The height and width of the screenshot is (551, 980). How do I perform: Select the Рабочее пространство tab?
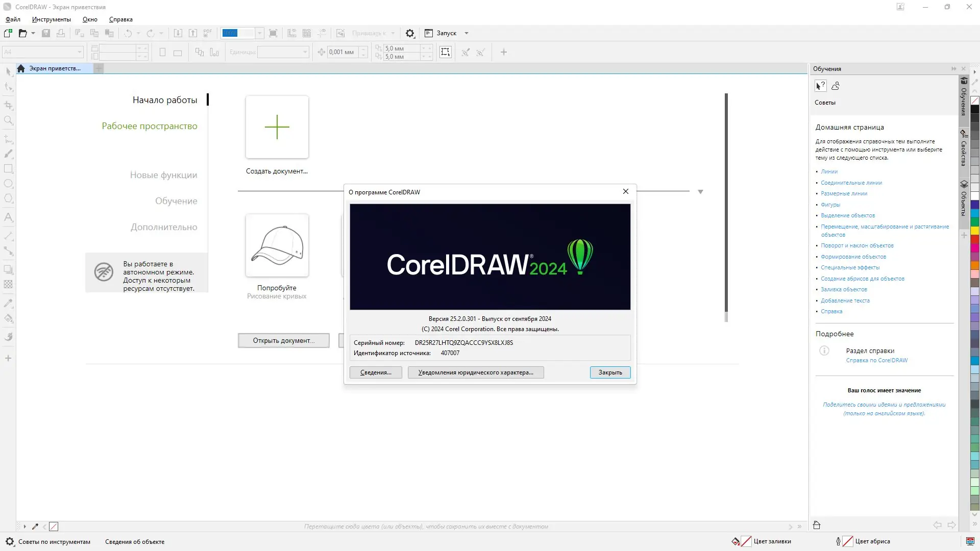point(149,126)
